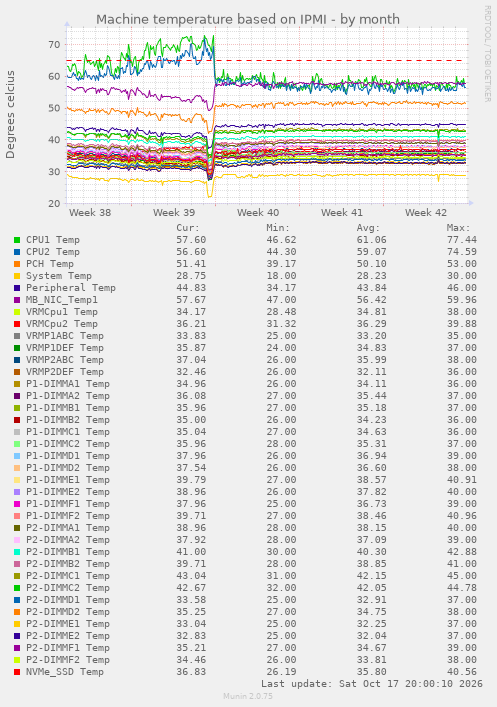The width and height of the screenshot is (497, 707).
Task: Click the 'Last update' timestamp text
Action: click(x=372, y=684)
